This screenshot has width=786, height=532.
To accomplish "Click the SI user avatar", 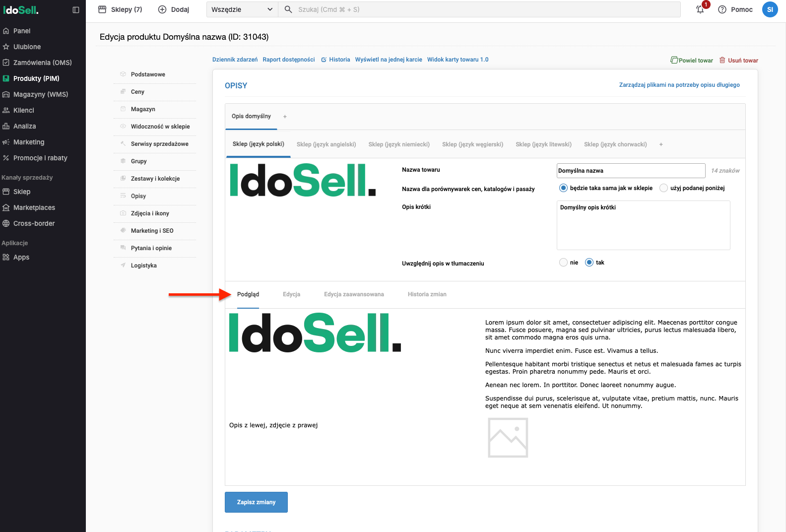I will [x=770, y=9].
